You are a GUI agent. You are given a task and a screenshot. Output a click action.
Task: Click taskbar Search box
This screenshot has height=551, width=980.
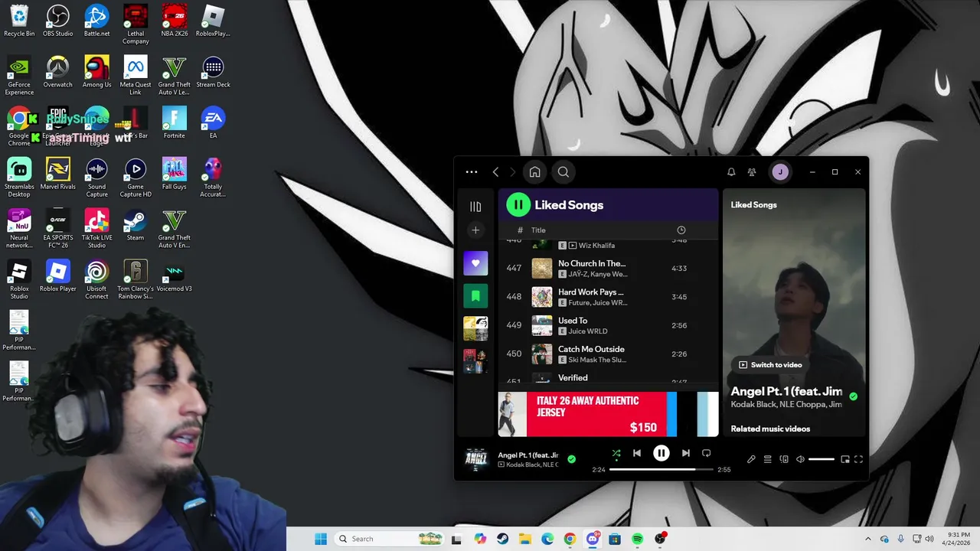point(390,539)
